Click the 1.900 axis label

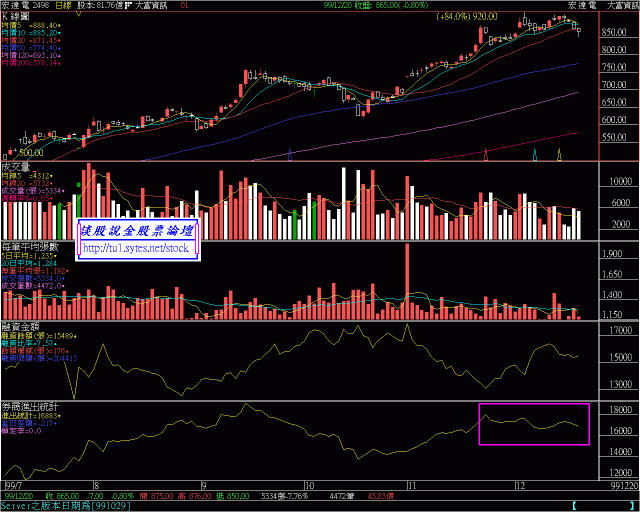click(x=612, y=254)
